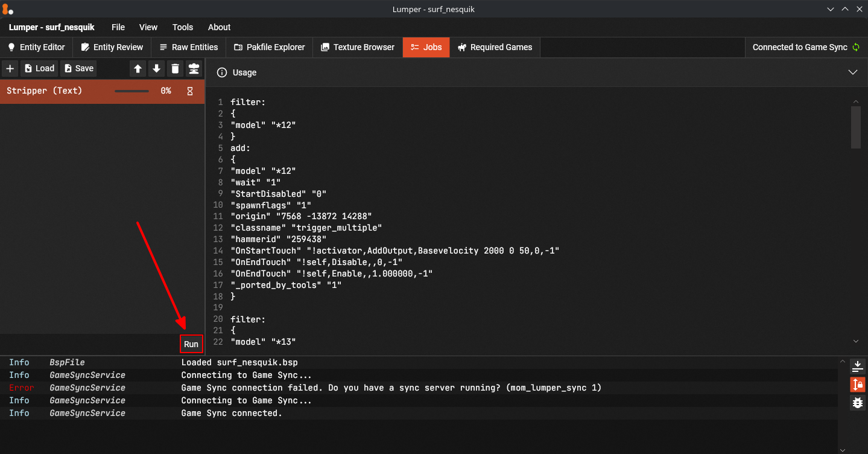Click the scroll-to-bottom icon in the log panel
Screen dimensions: 868x454
857,366
